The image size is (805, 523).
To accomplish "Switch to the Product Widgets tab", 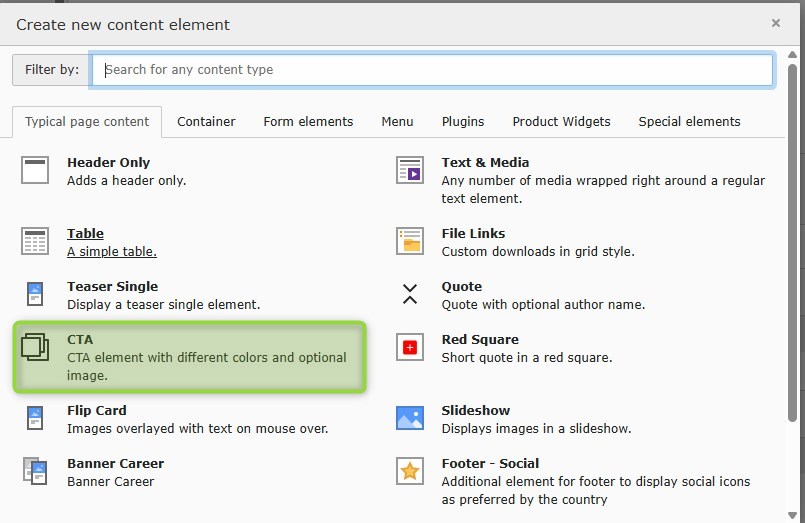I will point(561,122).
